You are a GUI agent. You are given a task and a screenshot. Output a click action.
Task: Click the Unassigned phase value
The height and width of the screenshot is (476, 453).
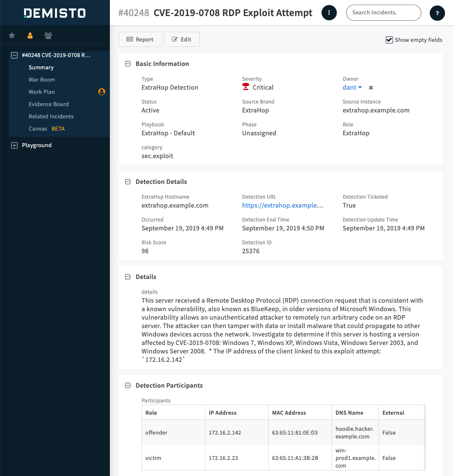(259, 133)
